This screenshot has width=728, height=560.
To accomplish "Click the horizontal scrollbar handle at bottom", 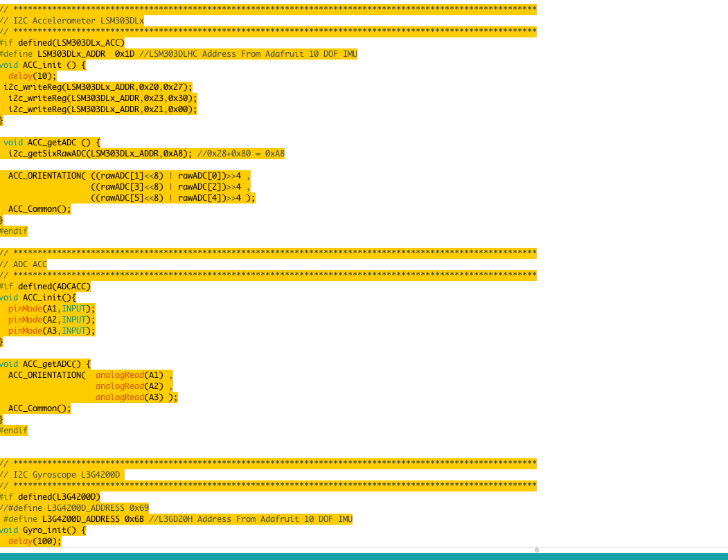I will click(x=537, y=550).
